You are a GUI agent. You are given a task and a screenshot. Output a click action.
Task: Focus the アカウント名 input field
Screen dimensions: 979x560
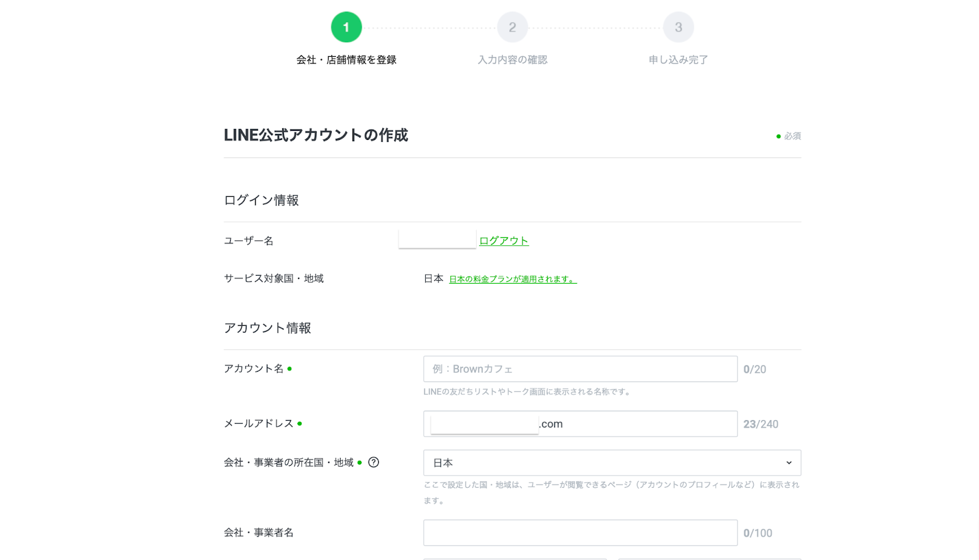(580, 369)
